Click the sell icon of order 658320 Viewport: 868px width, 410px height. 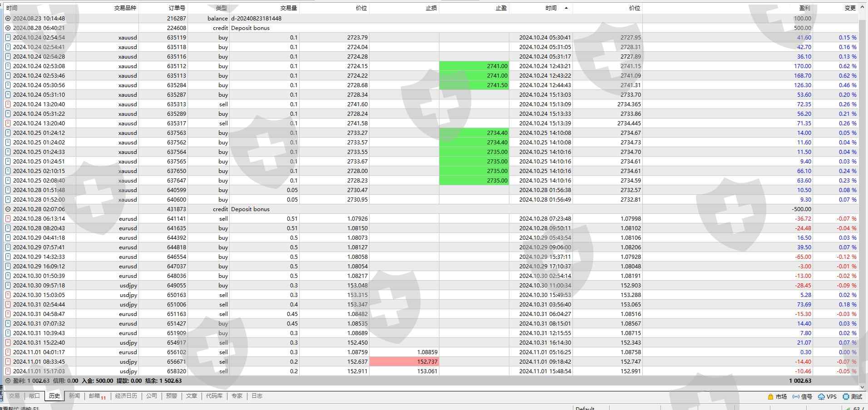pyautogui.click(x=8, y=371)
